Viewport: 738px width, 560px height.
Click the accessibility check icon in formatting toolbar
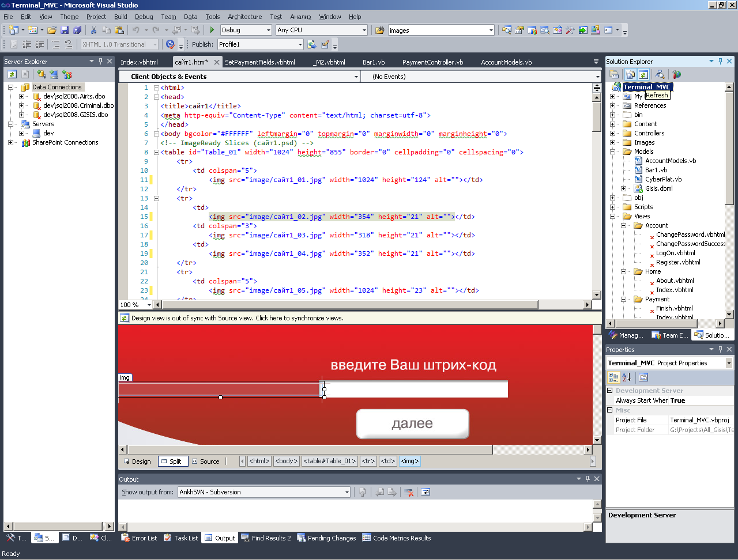170,44
